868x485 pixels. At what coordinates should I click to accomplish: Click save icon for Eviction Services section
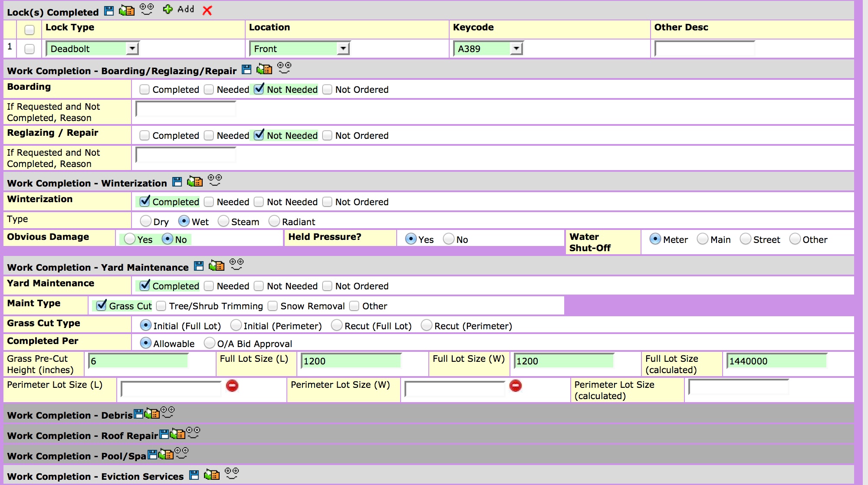[x=194, y=475]
